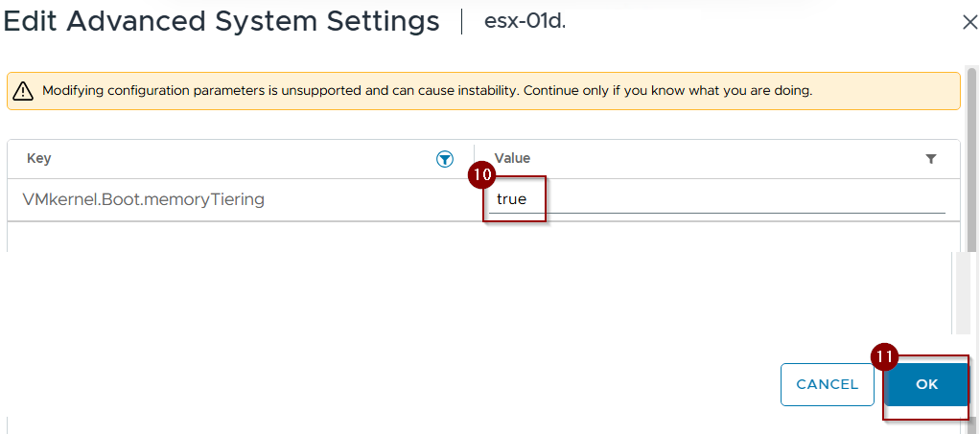980x434 pixels.
Task: Click the step 10 marker badge
Action: point(480,175)
